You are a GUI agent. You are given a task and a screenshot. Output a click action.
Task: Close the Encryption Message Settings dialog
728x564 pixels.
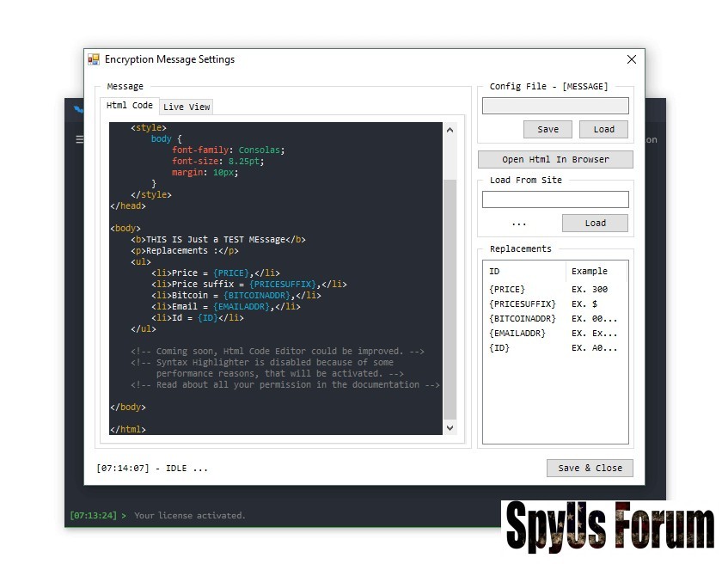point(632,59)
